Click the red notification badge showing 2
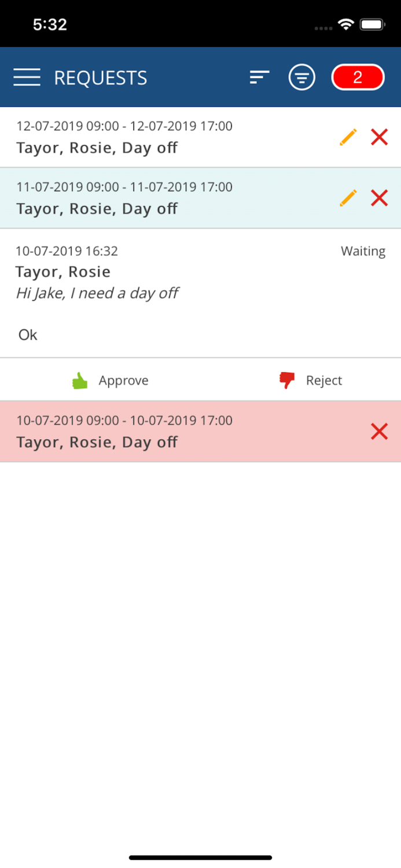The width and height of the screenshot is (401, 868). pos(358,76)
